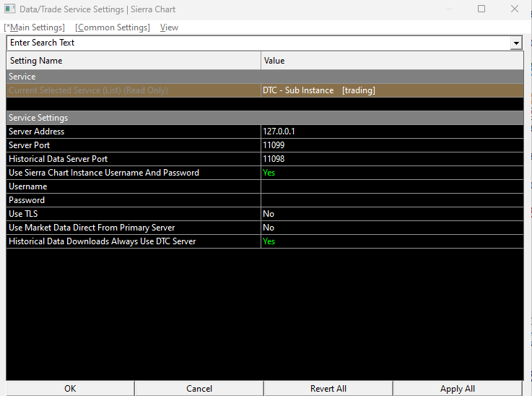Image resolution: width=532 pixels, height=396 pixels.
Task: Select Current Selected Service (List) row name
Action: [134, 90]
